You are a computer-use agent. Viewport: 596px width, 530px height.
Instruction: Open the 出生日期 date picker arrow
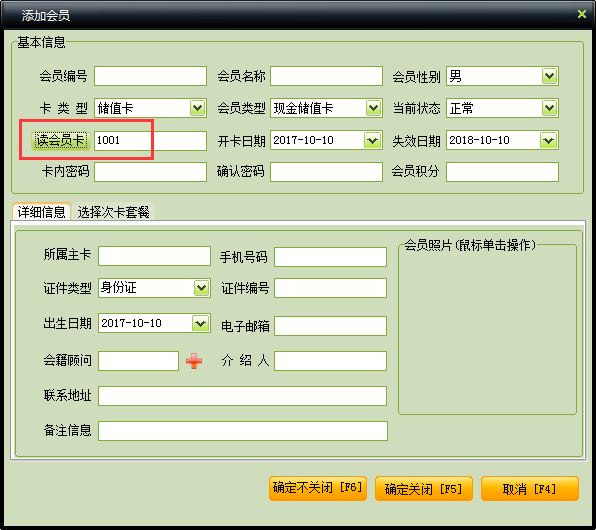pyautogui.click(x=200, y=323)
